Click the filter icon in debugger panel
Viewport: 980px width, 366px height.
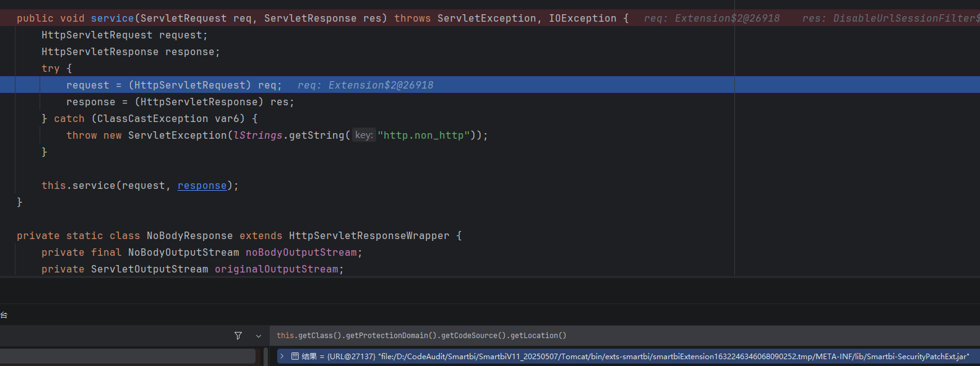pyautogui.click(x=238, y=336)
